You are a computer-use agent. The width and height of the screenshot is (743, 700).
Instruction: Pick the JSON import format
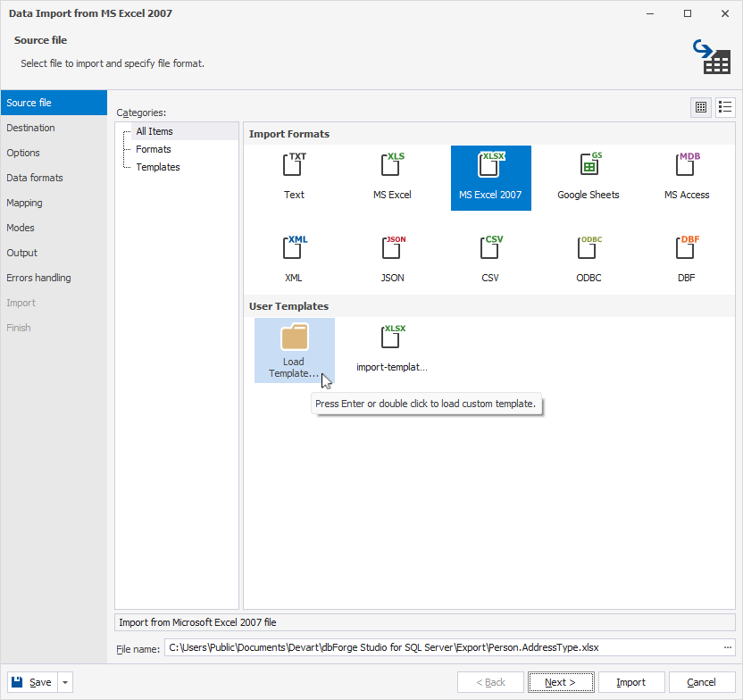coord(392,260)
